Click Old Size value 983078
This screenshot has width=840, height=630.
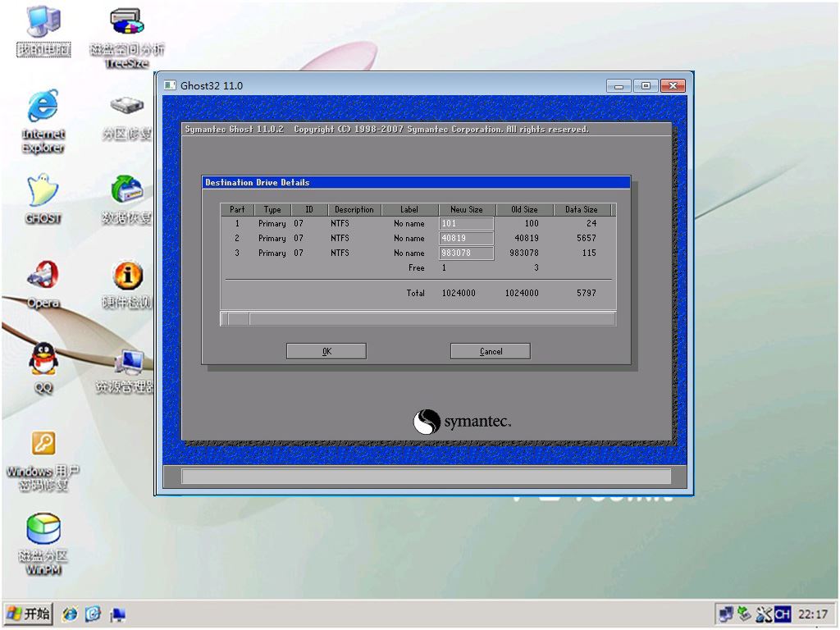[524, 253]
